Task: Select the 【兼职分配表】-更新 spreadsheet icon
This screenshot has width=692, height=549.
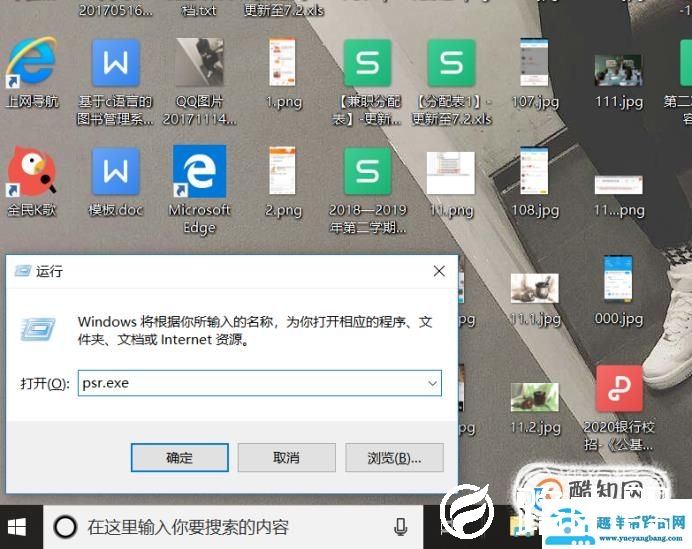Action: (x=368, y=63)
